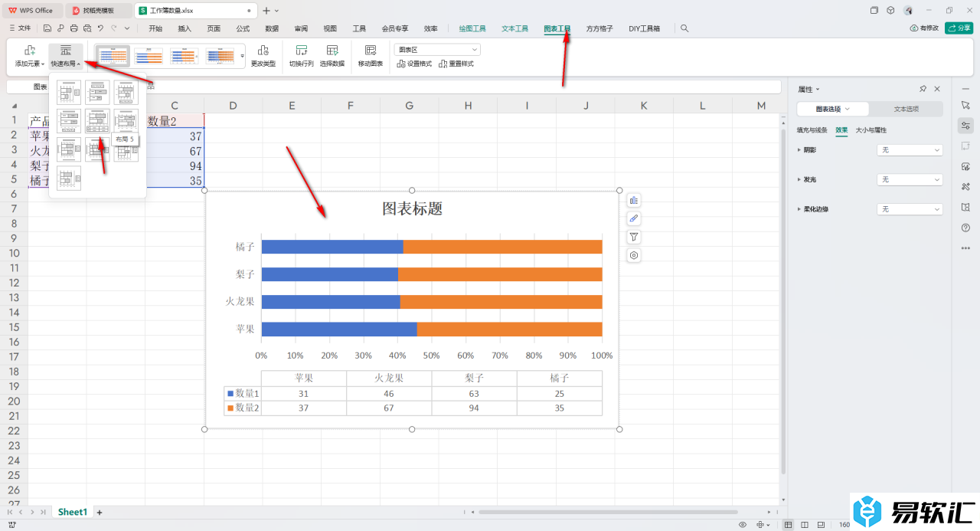
Task: Click the Share (分享) button
Action: click(x=959, y=28)
